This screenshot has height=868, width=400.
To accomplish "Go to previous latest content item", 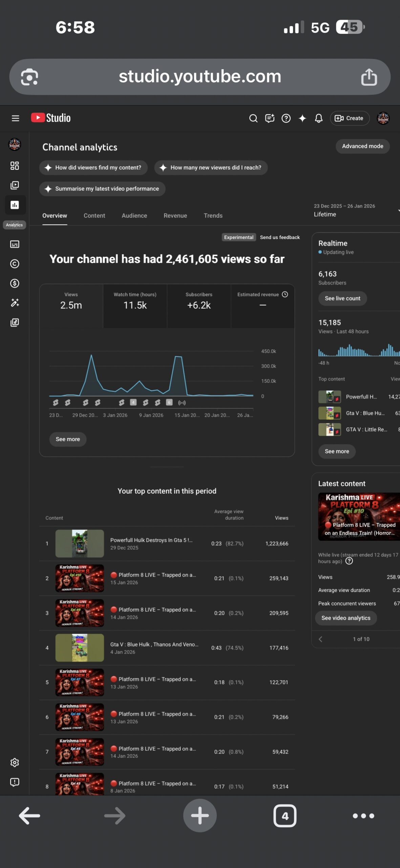I will tap(320, 639).
